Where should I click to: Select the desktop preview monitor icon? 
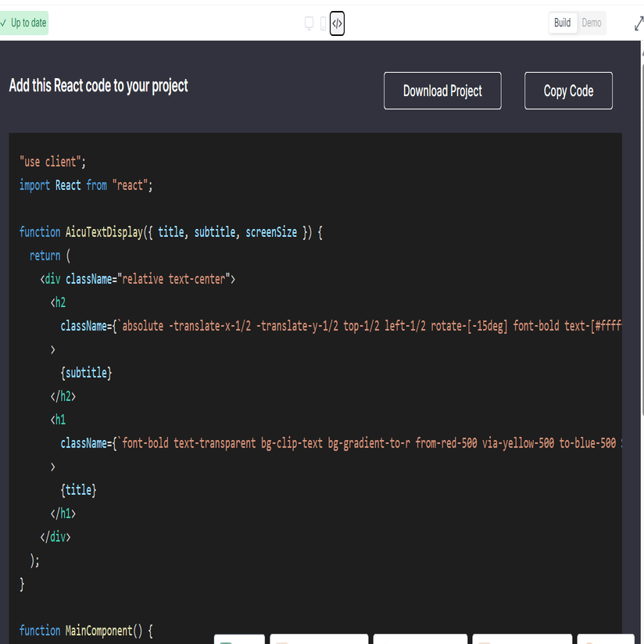click(309, 23)
